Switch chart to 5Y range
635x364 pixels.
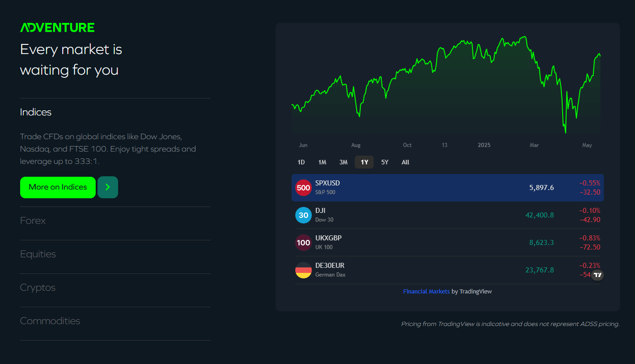pos(385,162)
